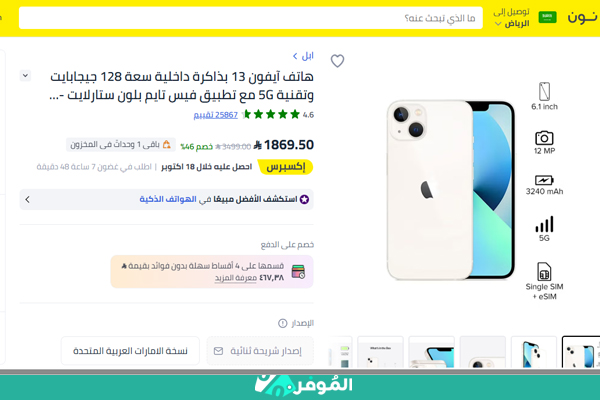Click the 12 MP camera icon
The width and height of the screenshot is (600, 400).
click(544, 138)
